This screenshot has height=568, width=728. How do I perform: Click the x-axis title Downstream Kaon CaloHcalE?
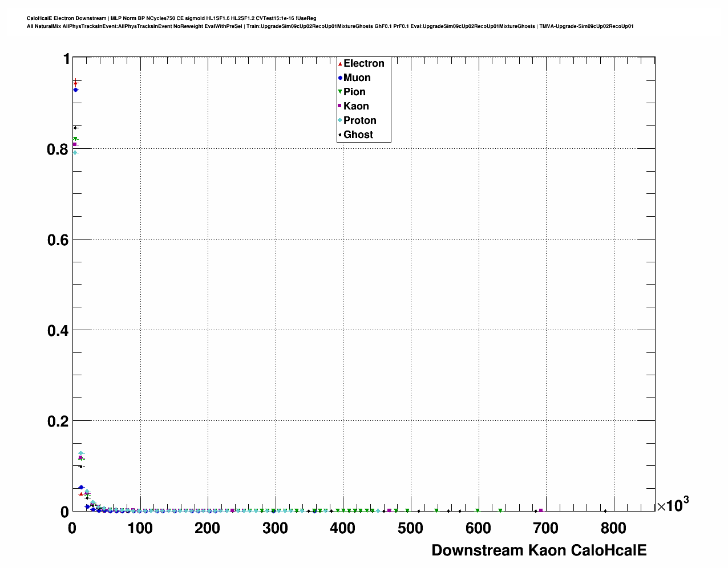tap(539, 550)
